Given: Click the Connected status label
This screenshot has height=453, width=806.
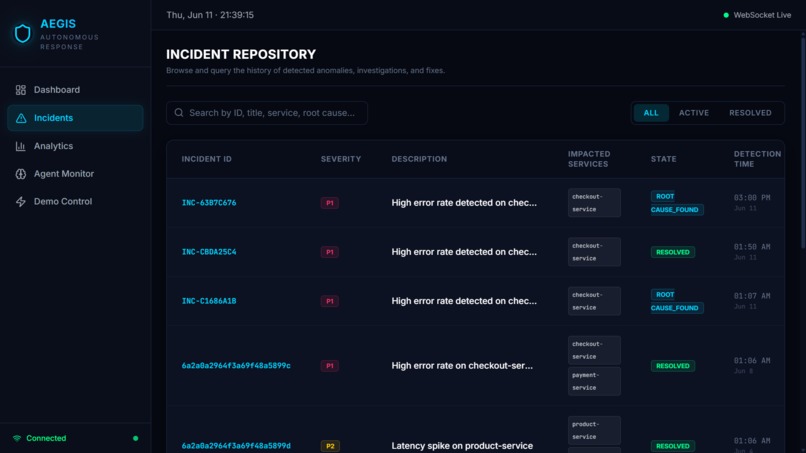Looking at the screenshot, I should tap(46, 438).
